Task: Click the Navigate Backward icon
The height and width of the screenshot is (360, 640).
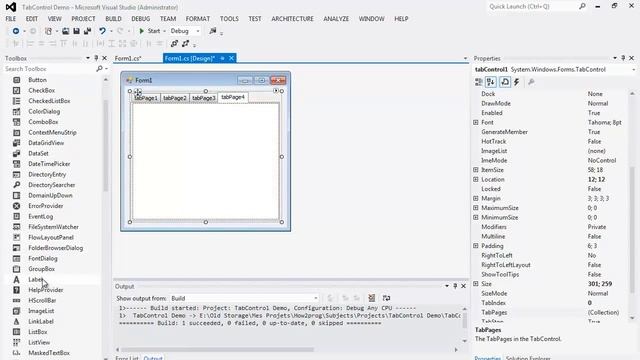Action: click(x=16, y=31)
